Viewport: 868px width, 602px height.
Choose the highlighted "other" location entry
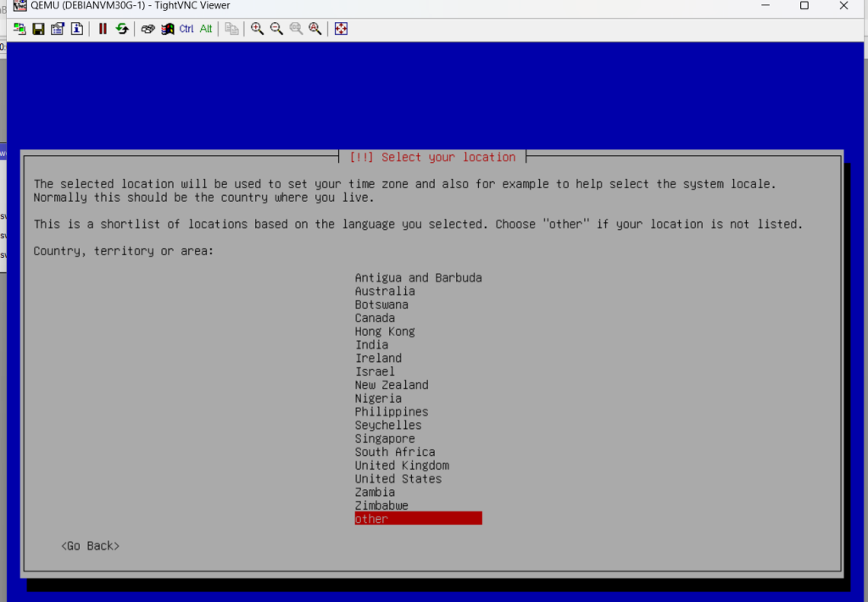(418, 519)
